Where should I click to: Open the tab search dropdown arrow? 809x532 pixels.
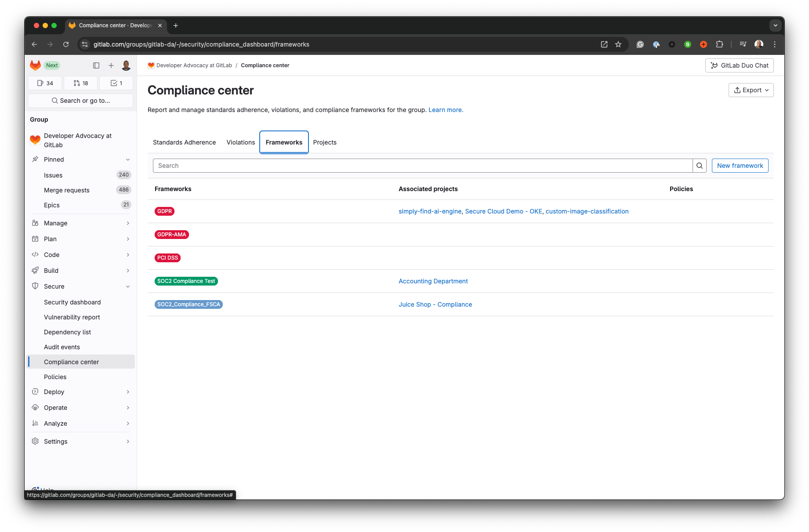click(775, 25)
